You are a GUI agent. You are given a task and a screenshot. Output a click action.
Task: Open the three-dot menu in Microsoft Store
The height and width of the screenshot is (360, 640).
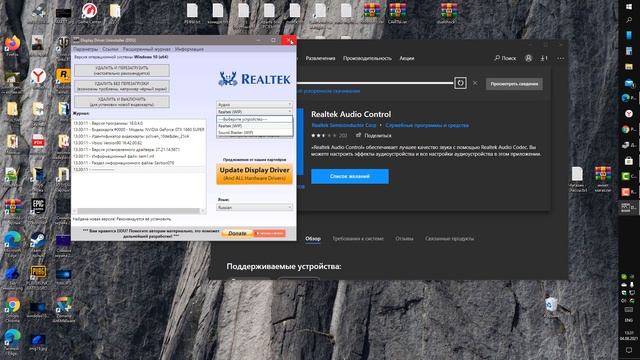[x=560, y=58]
